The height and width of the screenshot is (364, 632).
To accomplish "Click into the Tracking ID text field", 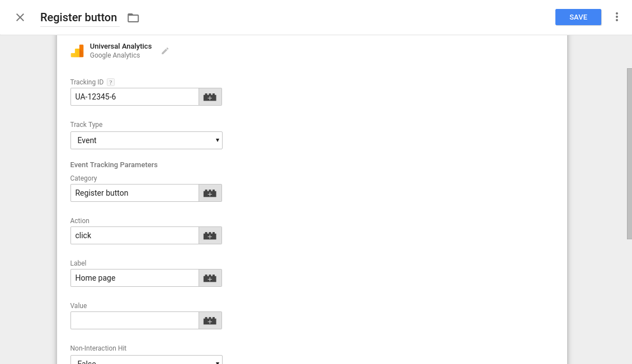I will click(x=134, y=97).
